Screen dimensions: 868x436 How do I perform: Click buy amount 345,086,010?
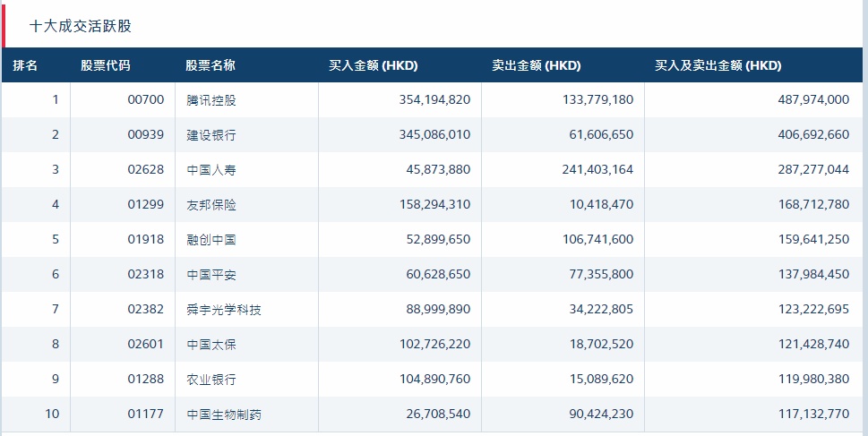tap(434, 134)
